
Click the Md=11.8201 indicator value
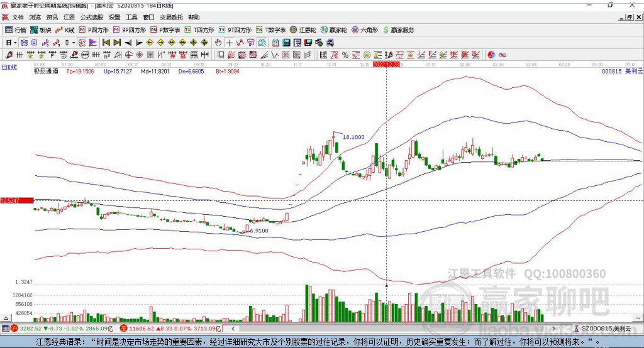click(155, 71)
